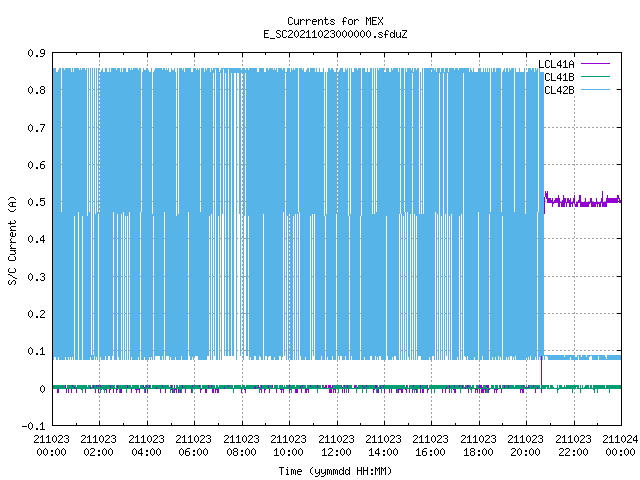Click the x-axis tick label 211024 00:00
This screenshot has width=640, height=480.
[x=620, y=446]
